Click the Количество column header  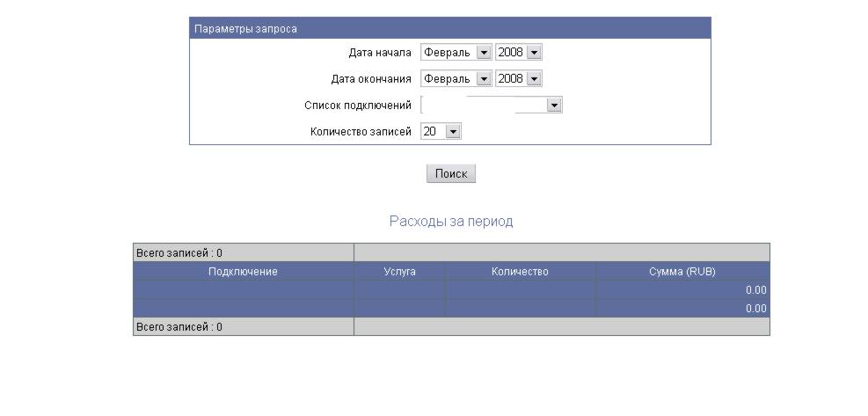[x=520, y=272]
